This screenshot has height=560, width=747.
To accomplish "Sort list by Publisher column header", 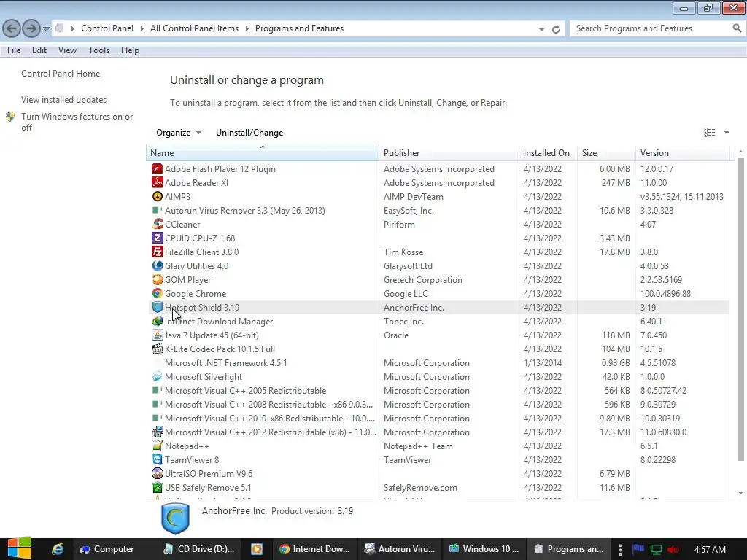I will 449,153.
